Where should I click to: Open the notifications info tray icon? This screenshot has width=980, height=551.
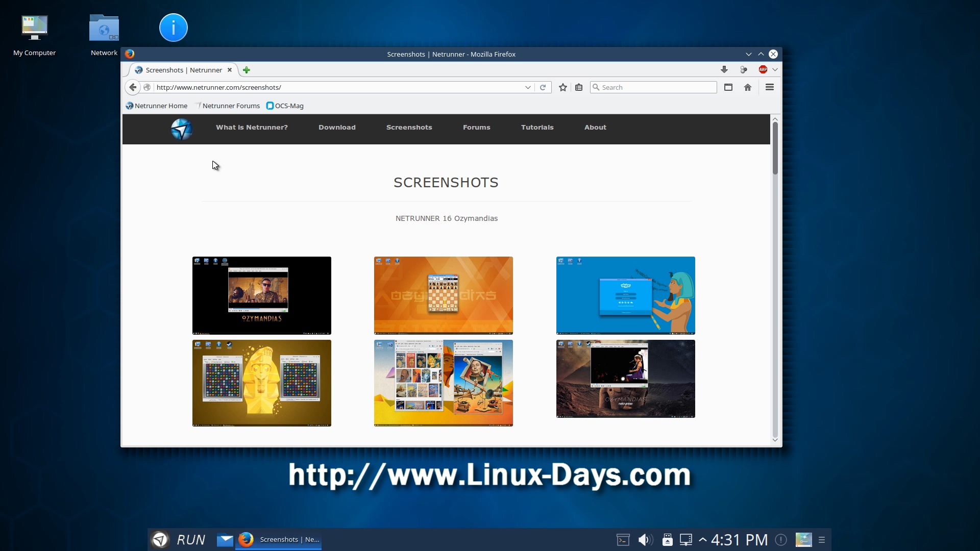point(781,540)
